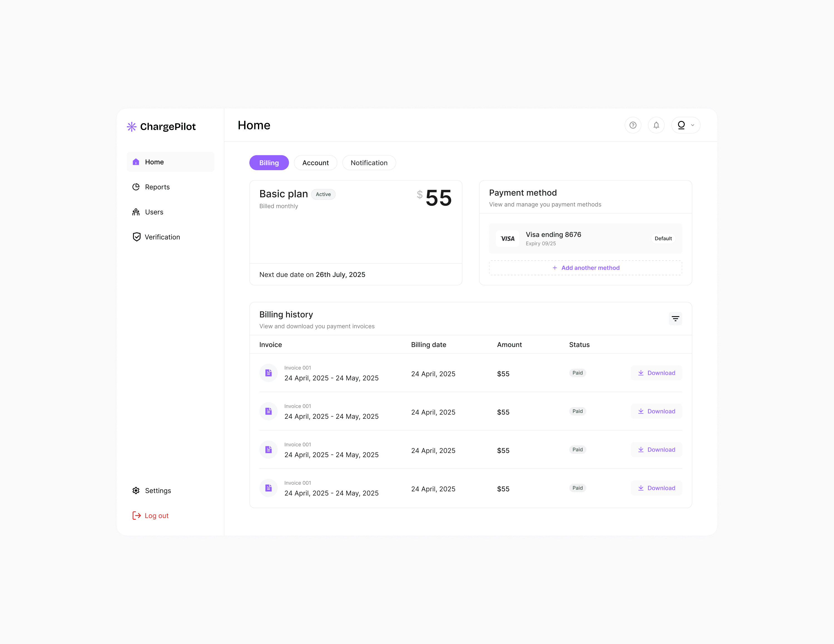Click the ChargePilot asterisk logo
Screen dimensions: 834x644
click(x=131, y=127)
